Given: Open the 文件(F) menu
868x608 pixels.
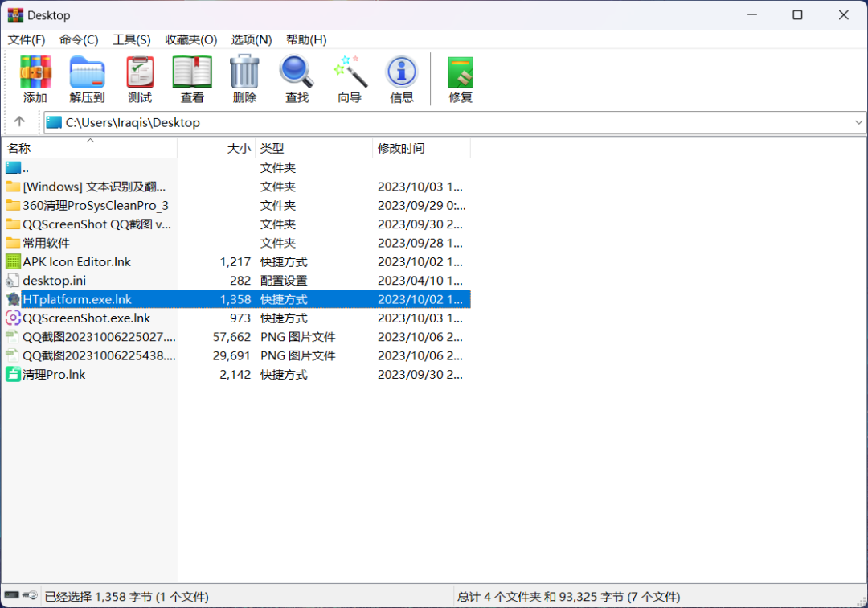Looking at the screenshot, I should [x=27, y=39].
